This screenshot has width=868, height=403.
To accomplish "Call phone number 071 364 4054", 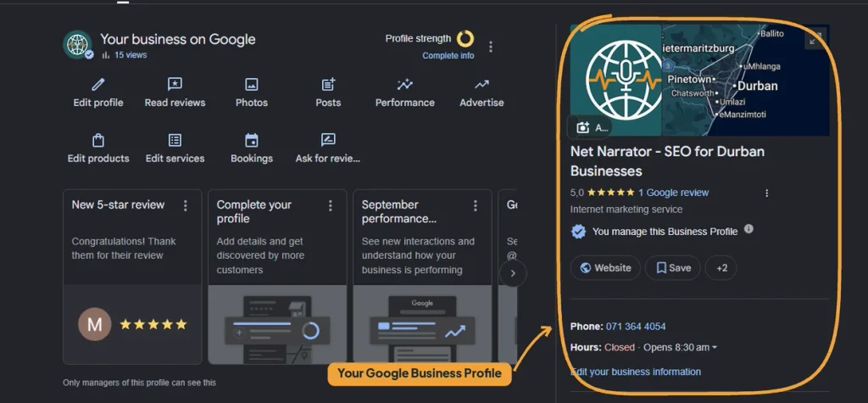I will [636, 327].
